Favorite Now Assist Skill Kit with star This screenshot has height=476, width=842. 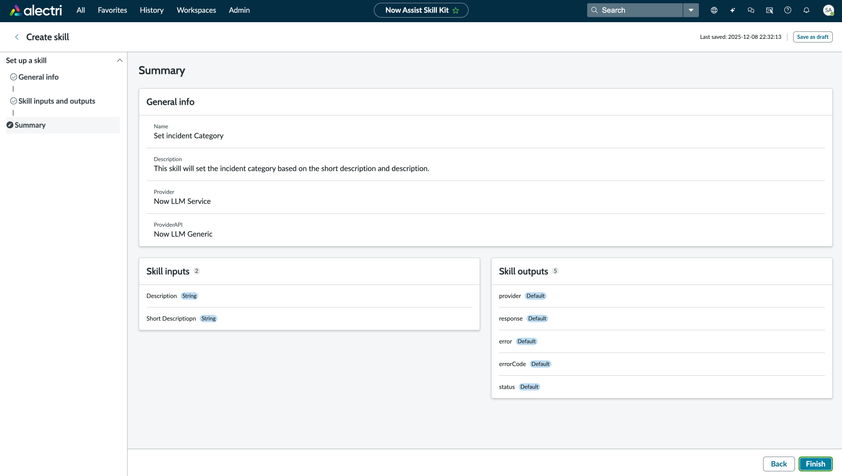point(456,10)
